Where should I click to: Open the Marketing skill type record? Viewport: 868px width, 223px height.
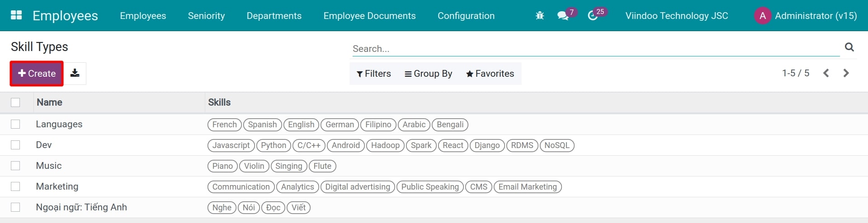[x=57, y=186]
